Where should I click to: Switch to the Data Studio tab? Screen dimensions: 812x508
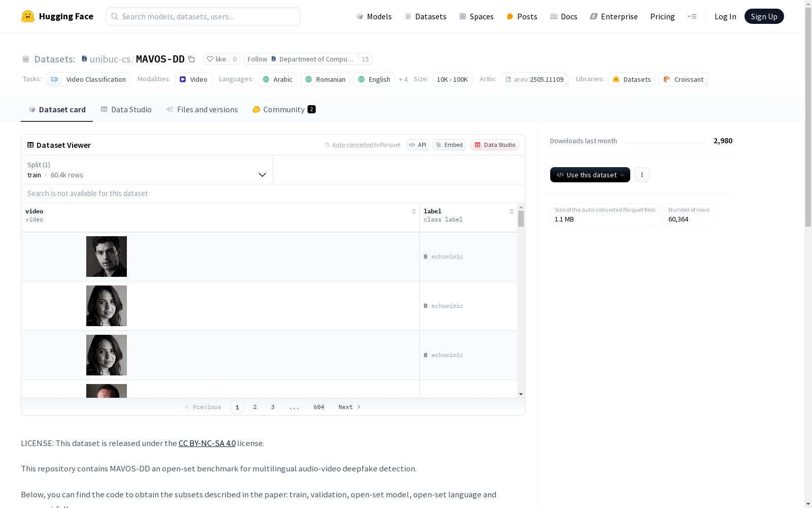(x=126, y=109)
